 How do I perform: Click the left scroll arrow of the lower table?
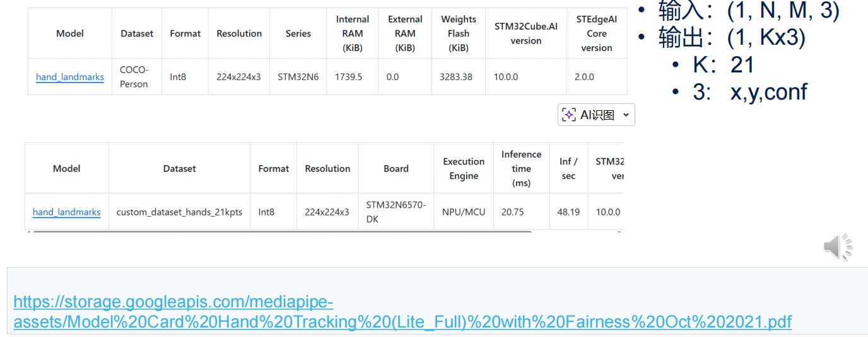tap(27, 232)
